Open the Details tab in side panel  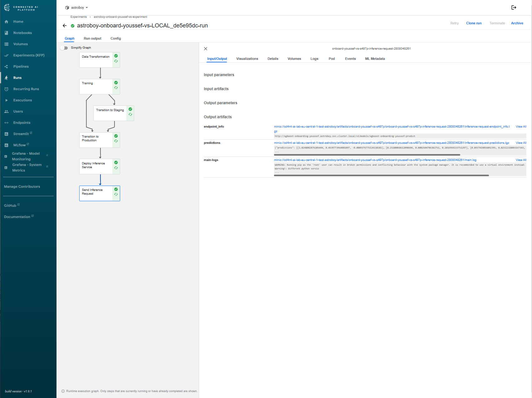pyautogui.click(x=273, y=59)
